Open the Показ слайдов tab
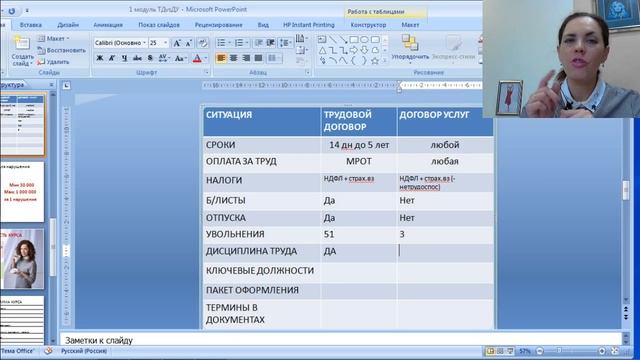Viewport: 640px width, 360px height. (159, 25)
